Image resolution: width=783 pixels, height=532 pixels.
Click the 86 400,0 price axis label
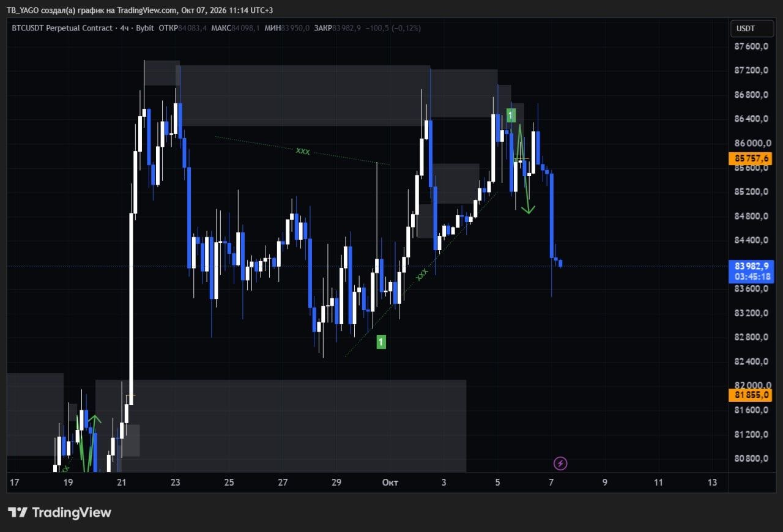(751, 119)
